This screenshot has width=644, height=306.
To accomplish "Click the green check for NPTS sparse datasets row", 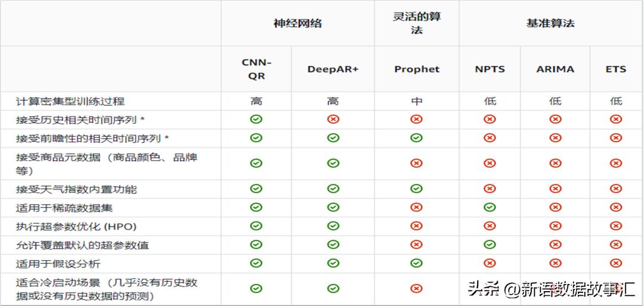I will tap(490, 207).
